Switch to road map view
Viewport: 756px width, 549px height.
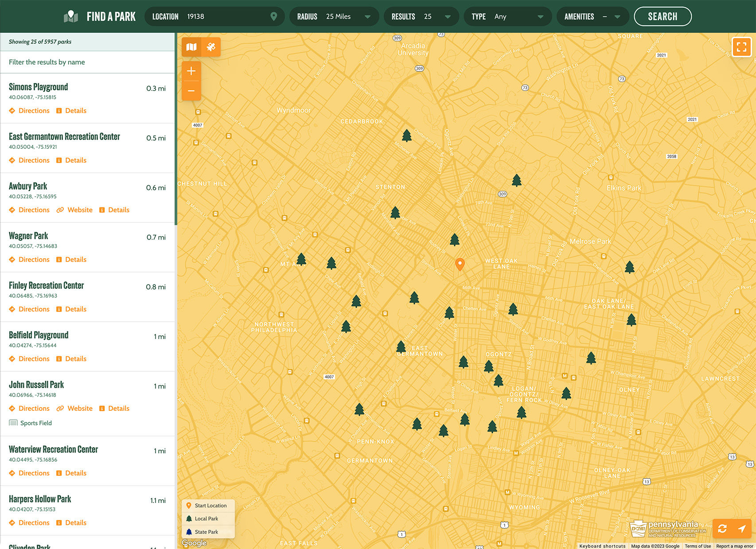[191, 47]
